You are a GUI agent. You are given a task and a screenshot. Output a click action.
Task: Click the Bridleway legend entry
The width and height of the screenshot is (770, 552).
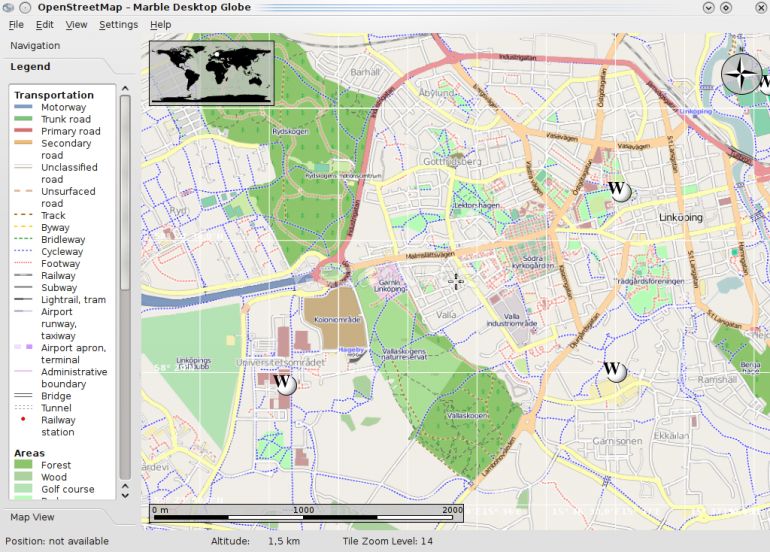coord(63,240)
